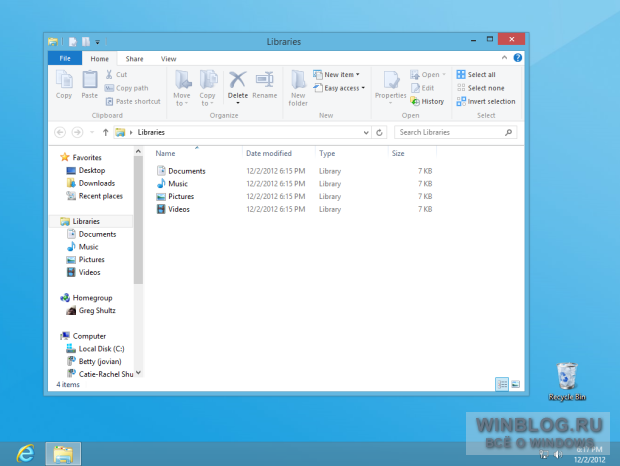Click the New folder icon

pyautogui.click(x=298, y=79)
